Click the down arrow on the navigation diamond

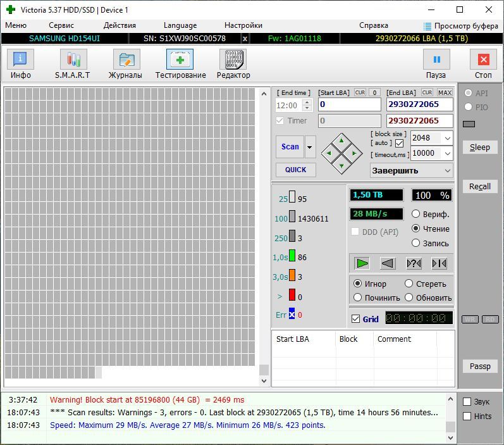[x=341, y=166]
